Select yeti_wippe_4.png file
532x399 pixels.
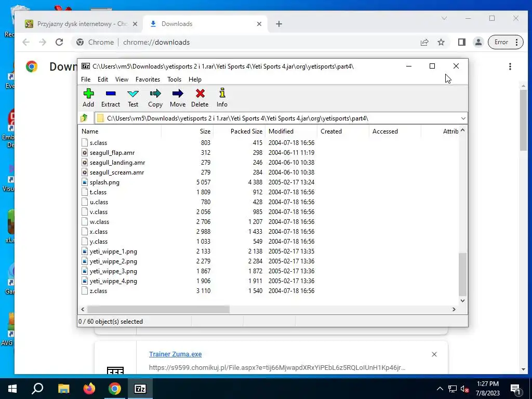click(113, 281)
